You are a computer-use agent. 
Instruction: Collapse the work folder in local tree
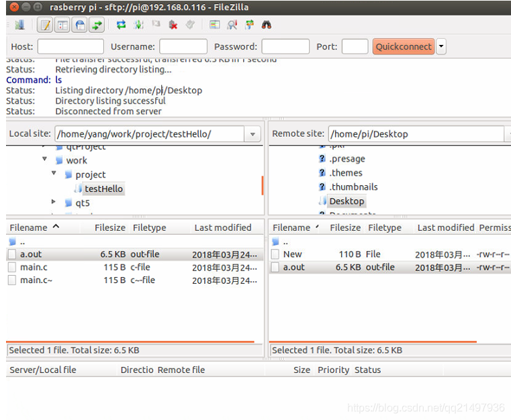tap(44, 159)
